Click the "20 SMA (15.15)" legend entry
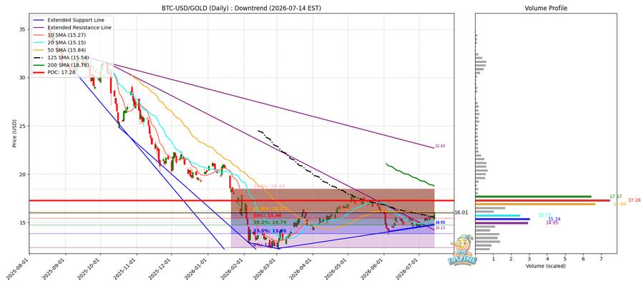Viewport: 644px width, 286px height. (x=59, y=43)
